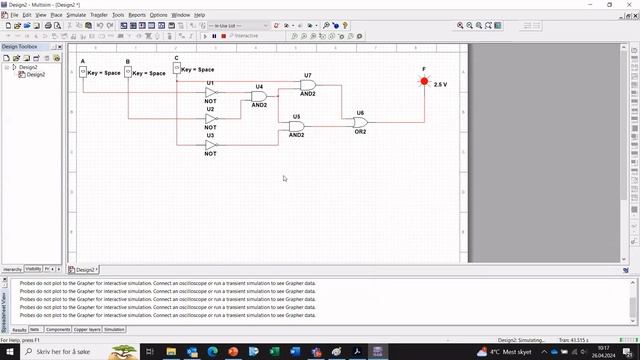Screen dimensions: 640x360
Task: Select the U1 NOT gate
Action: click(x=211, y=93)
